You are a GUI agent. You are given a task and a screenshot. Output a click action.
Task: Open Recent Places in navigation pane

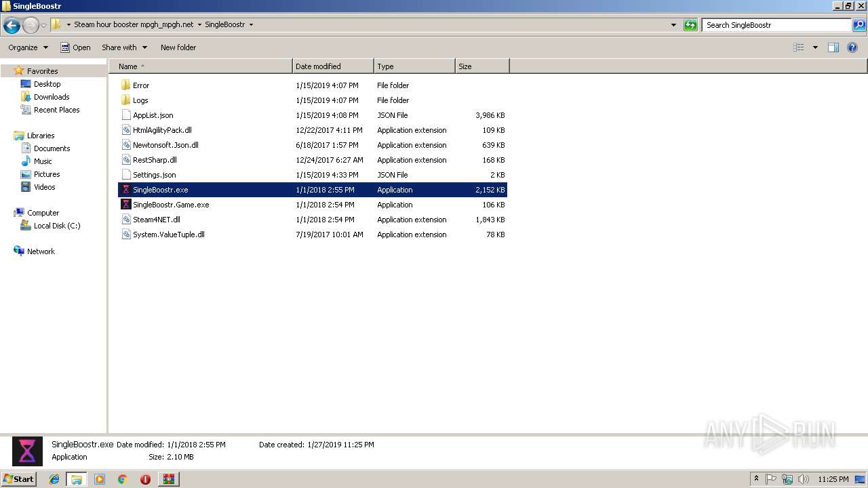click(56, 110)
